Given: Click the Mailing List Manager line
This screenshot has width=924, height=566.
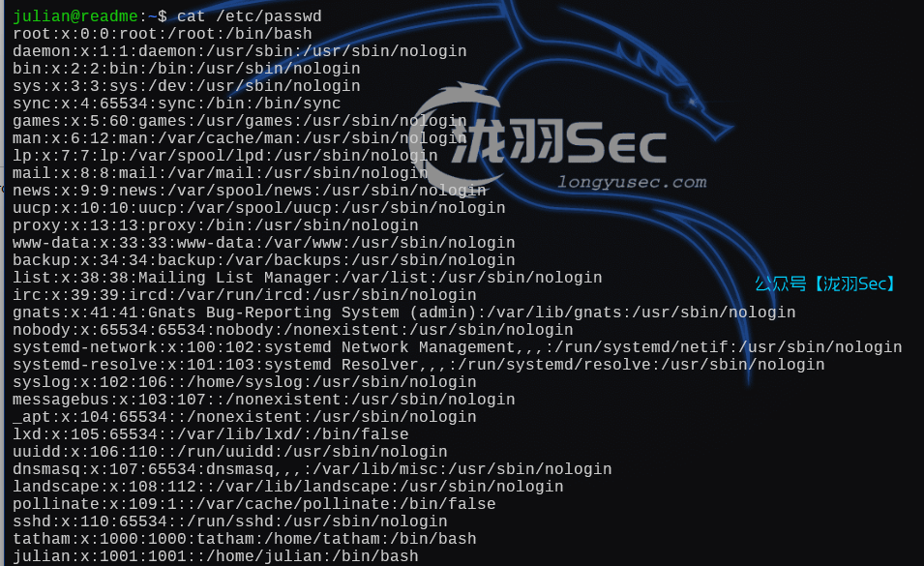Looking at the screenshot, I should (x=308, y=278).
